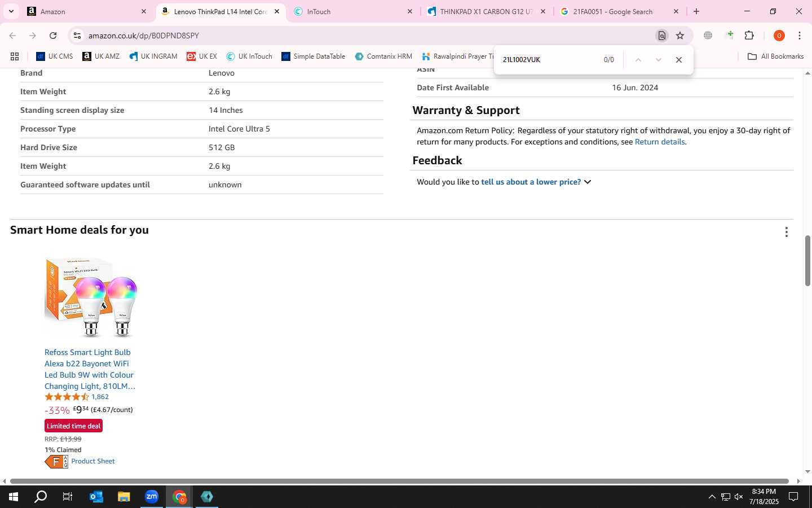Image resolution: width=812 pixels, height=508 pixels.
Task: Switch to THINKPAD X1 CARBON G12 tab
Action: (x=486, y=11)
